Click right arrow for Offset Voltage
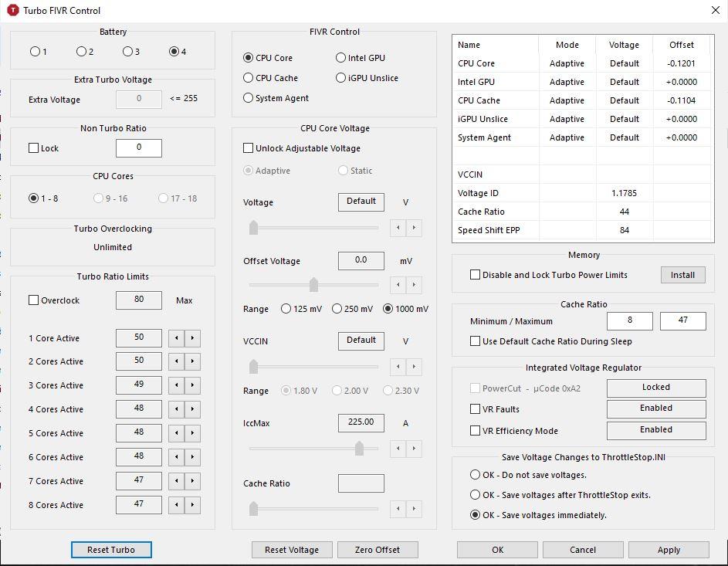The height and width of the screenshot is (566, 728). 415,285
